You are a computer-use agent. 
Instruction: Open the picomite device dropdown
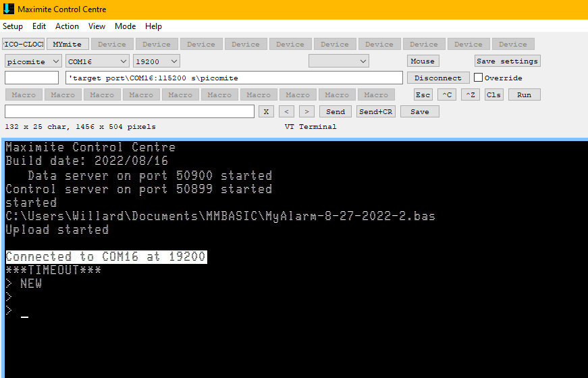33,61
